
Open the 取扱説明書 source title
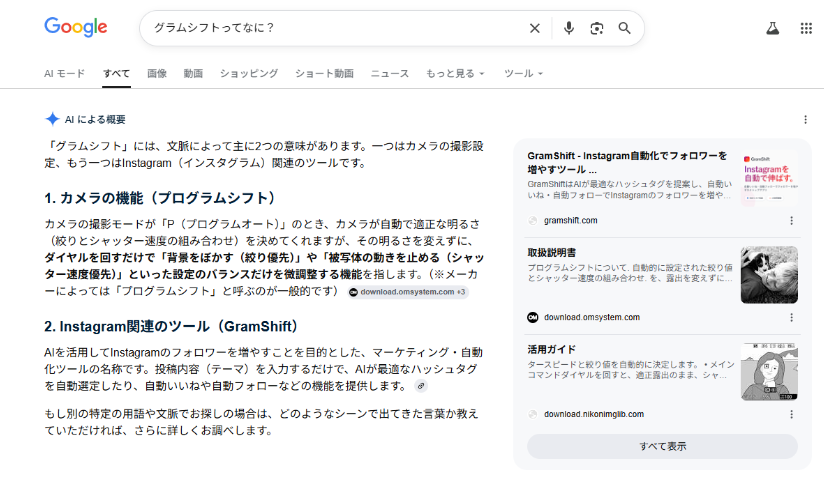click(x=551, y=253)
